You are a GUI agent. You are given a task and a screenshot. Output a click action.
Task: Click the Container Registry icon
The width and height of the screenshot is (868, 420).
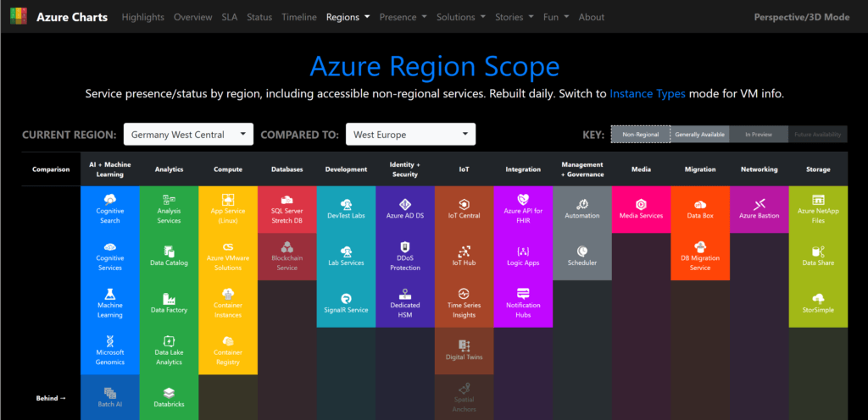(x=228, y=341)
